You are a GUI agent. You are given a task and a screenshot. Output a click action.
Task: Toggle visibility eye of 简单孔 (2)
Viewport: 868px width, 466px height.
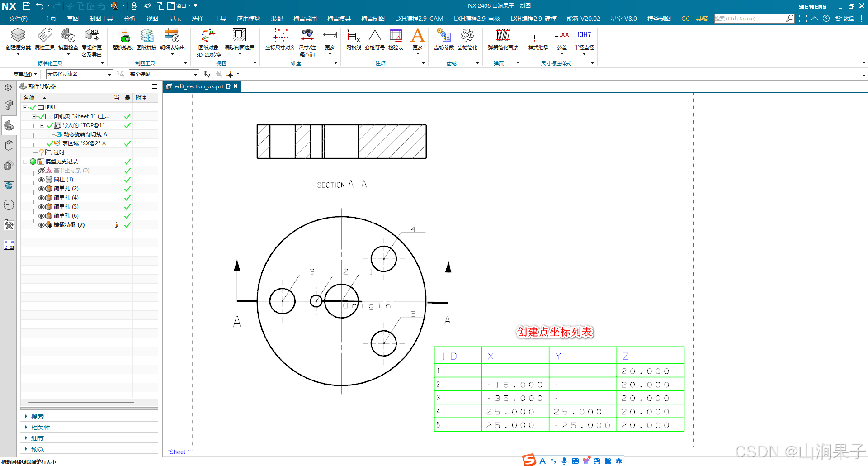[x=41, y=189]
